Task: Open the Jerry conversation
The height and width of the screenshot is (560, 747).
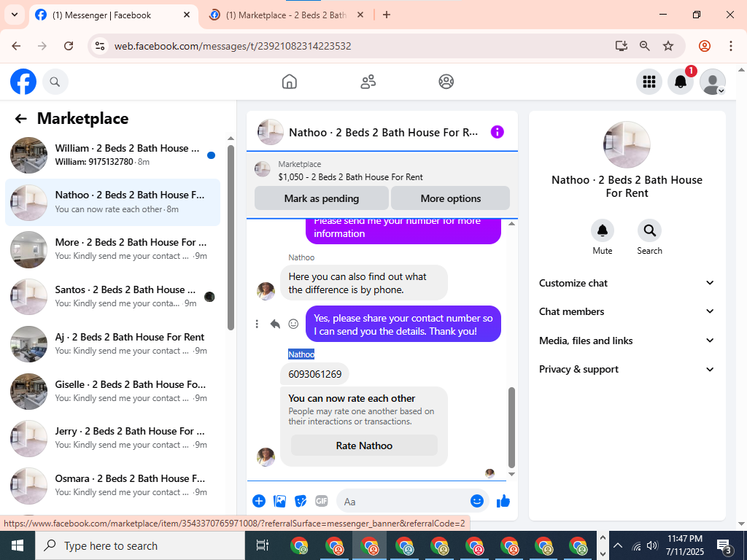Action: click(x=113, y=438)
